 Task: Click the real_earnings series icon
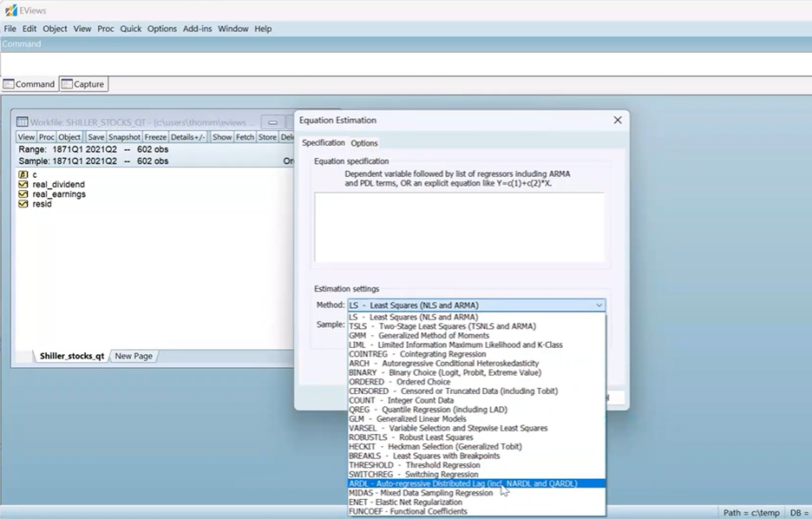coord(23,194)
